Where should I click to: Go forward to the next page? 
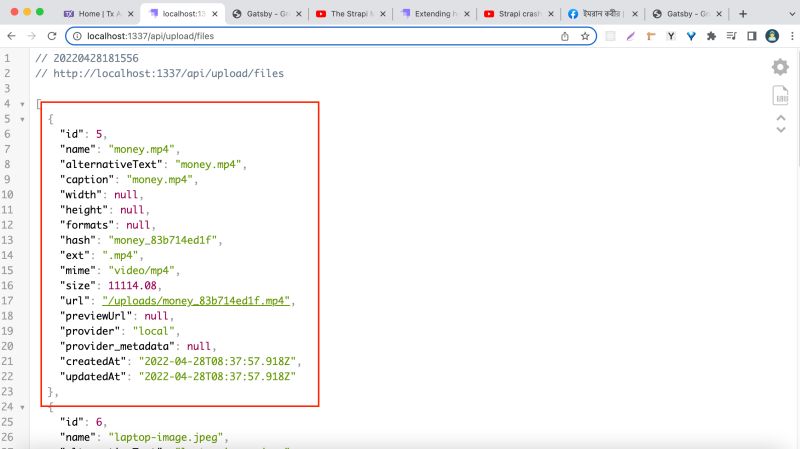coord(32,36)
